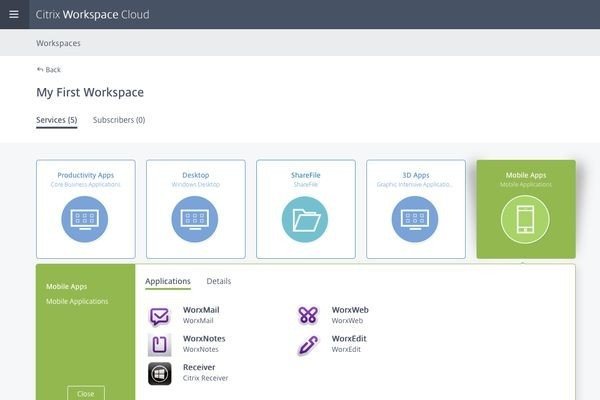Screen dimensions: 600x400
Task: Click the WorxMail envelope icon
Action: 160,316
